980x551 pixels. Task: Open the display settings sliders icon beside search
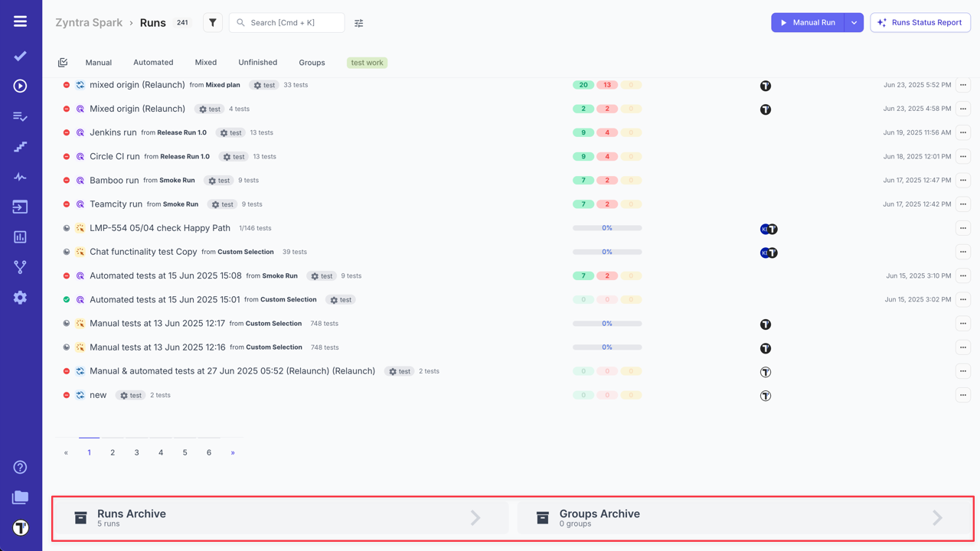point(358,22)
